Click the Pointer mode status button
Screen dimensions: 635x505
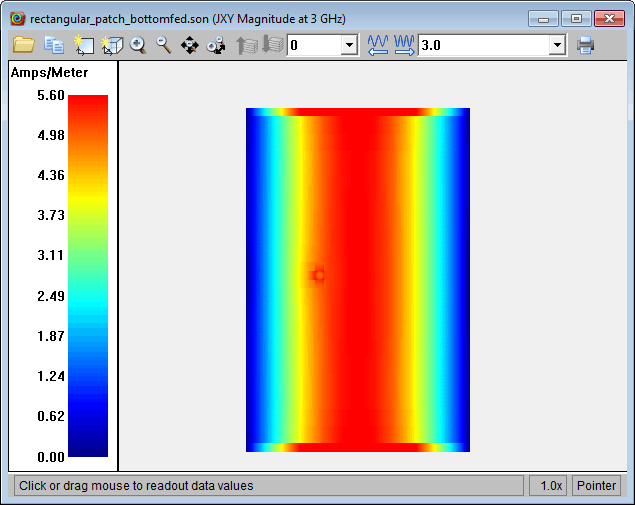596,485
